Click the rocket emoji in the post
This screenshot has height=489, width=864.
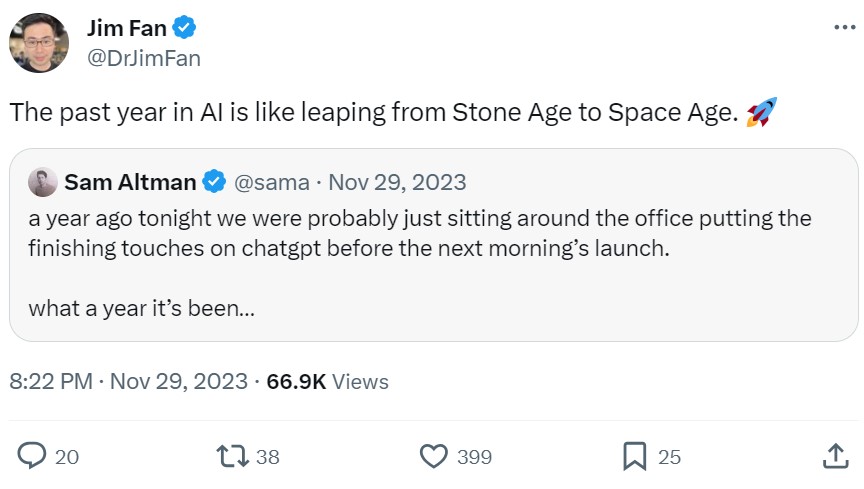762,113
